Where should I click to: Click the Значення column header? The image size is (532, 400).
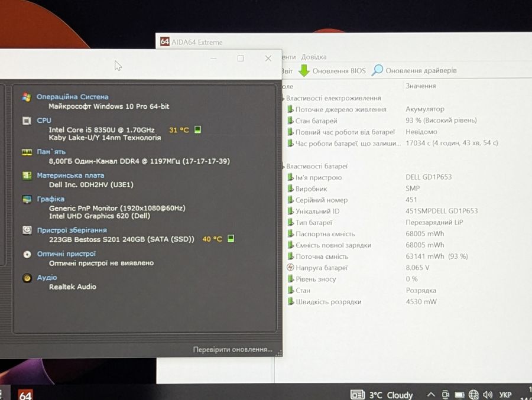(x=421, y=86)
